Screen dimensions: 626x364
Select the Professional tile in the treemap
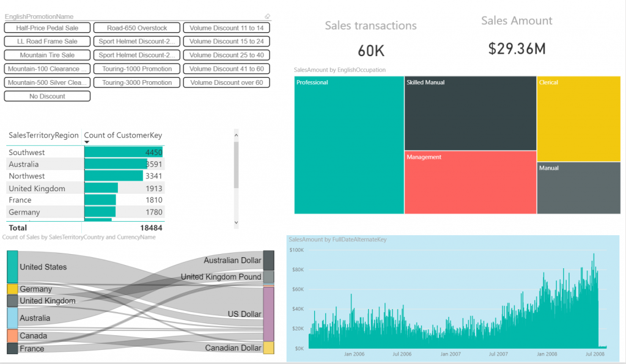click(x=348, y=147)
